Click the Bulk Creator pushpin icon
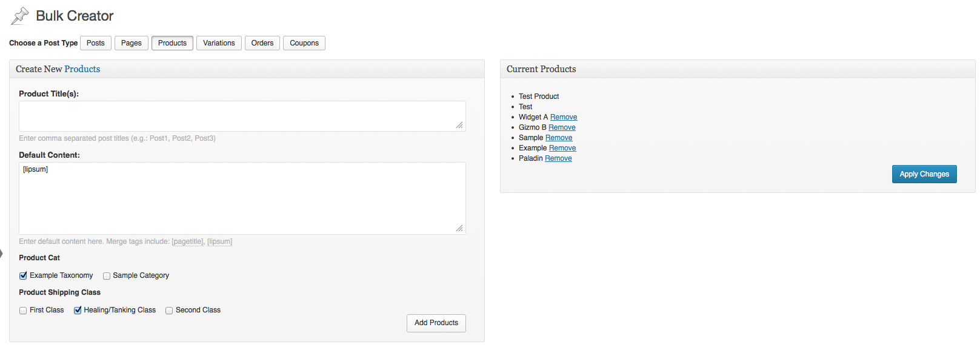 (20, 16)
